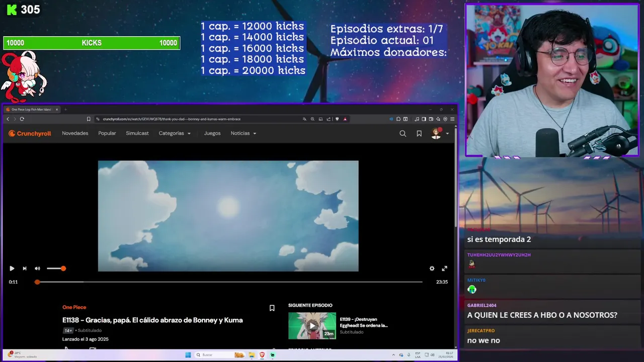This screenshot has height=362, width=644.
Task: Open the Juegos menu item
Action: pos(212,133)
